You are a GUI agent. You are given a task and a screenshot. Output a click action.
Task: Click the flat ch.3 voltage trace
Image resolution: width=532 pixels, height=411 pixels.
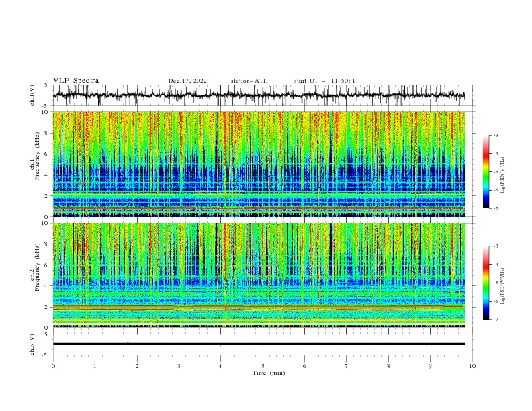click(x=259, y=344)
